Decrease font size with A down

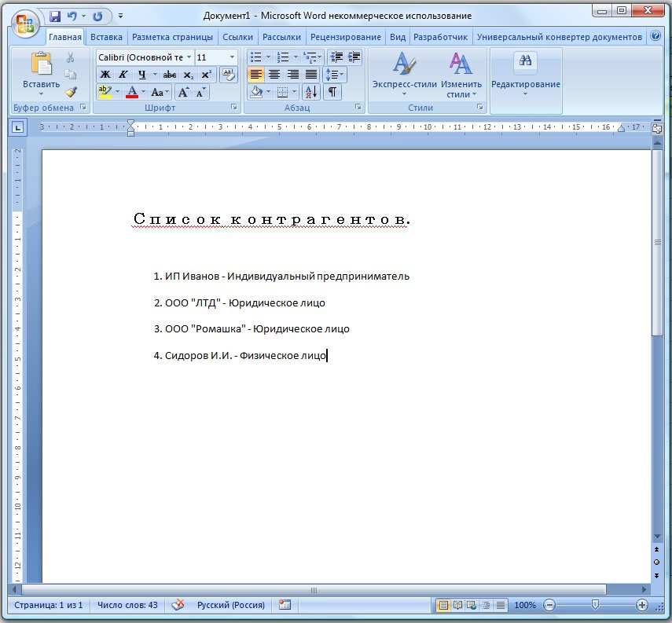pos(200,92)
